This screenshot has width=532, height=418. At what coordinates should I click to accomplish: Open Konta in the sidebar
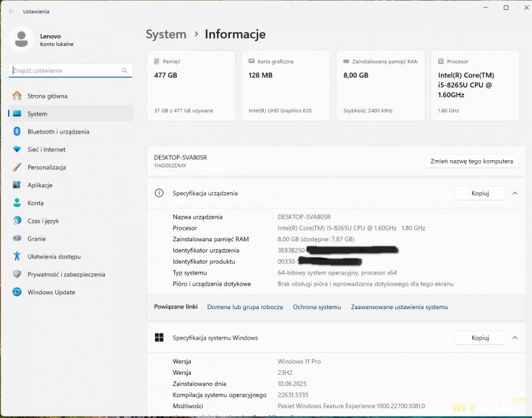pos(70,203)
